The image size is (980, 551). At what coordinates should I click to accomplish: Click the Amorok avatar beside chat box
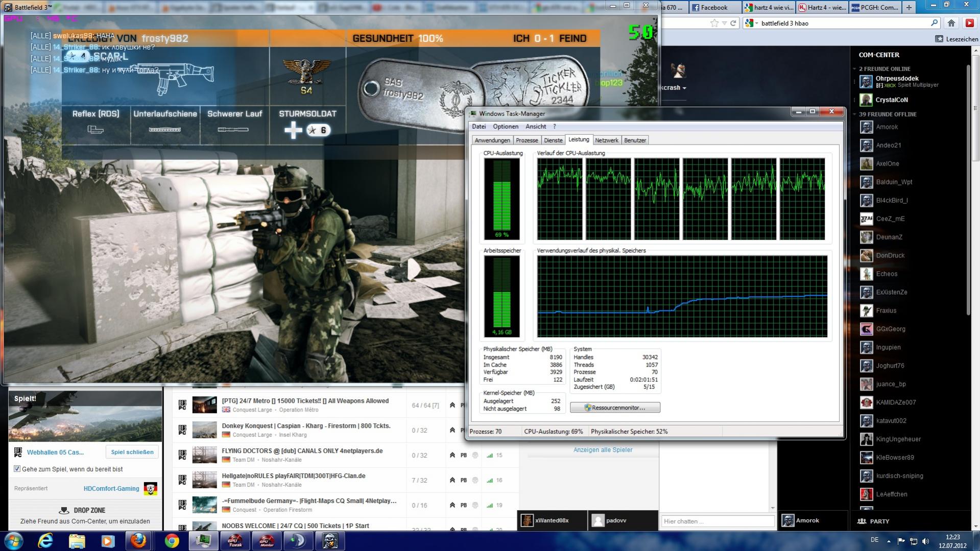coord(788,520)
